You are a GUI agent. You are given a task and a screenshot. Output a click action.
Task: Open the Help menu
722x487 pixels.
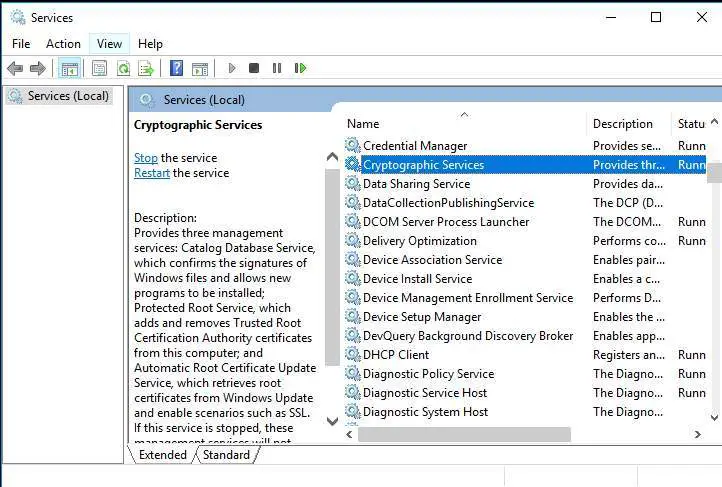[x=150, y=44]
